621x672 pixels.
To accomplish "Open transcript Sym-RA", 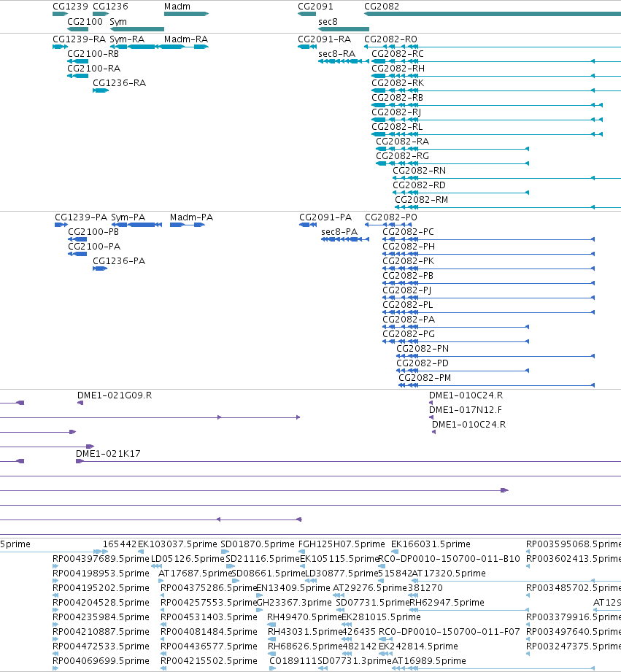I will coord(127,39).
